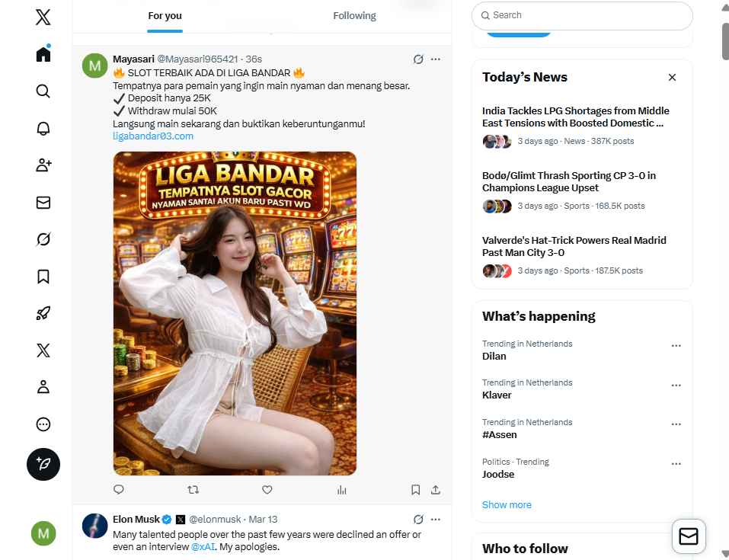The height and width of the screenshot is (560, 729).
Task: Repost the Mayasari post
Action: (x=193, y=490)
